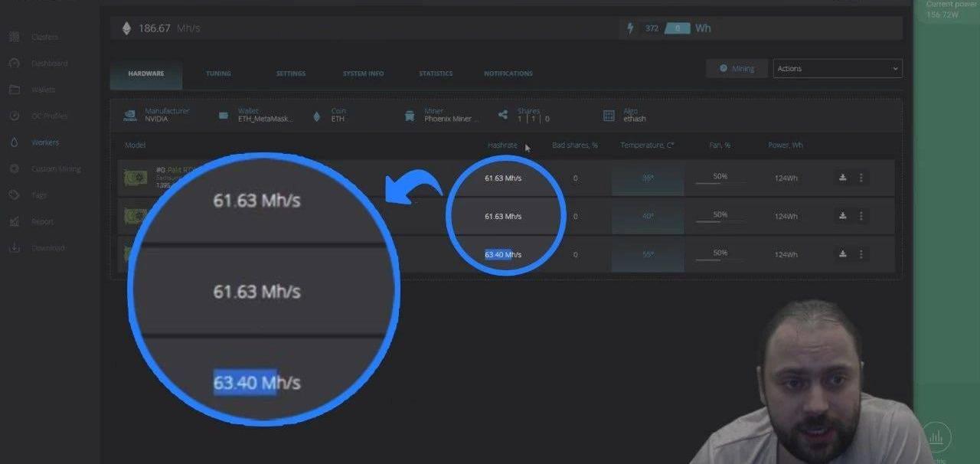Viewport: 980px width, 464px height.
Task: Click the wallet icon next to ETH_MetaMask
Action: 224,116
